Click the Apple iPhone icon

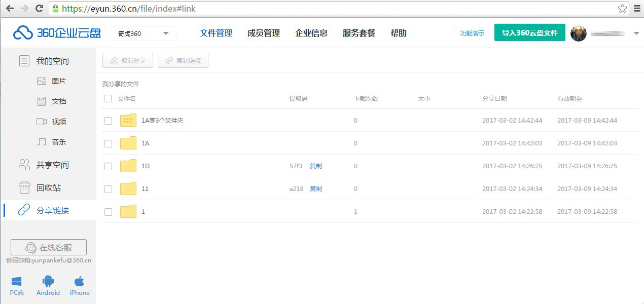pos(80,281)
